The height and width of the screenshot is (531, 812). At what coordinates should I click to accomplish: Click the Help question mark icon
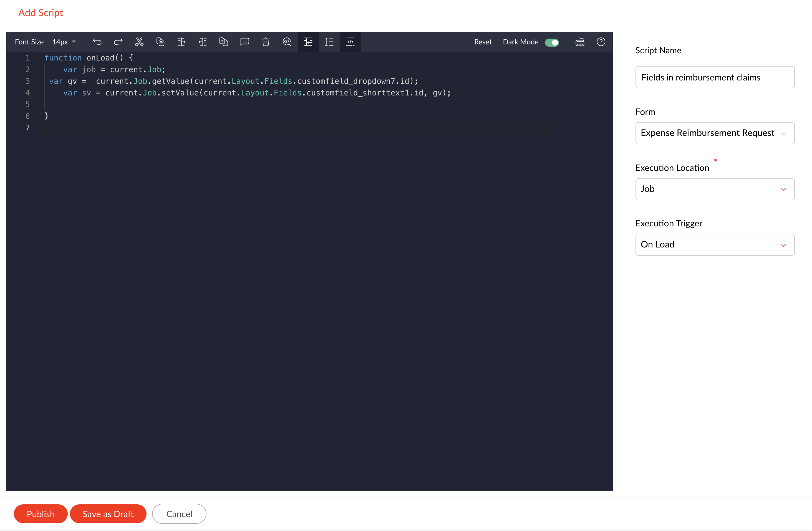point(601,42)
